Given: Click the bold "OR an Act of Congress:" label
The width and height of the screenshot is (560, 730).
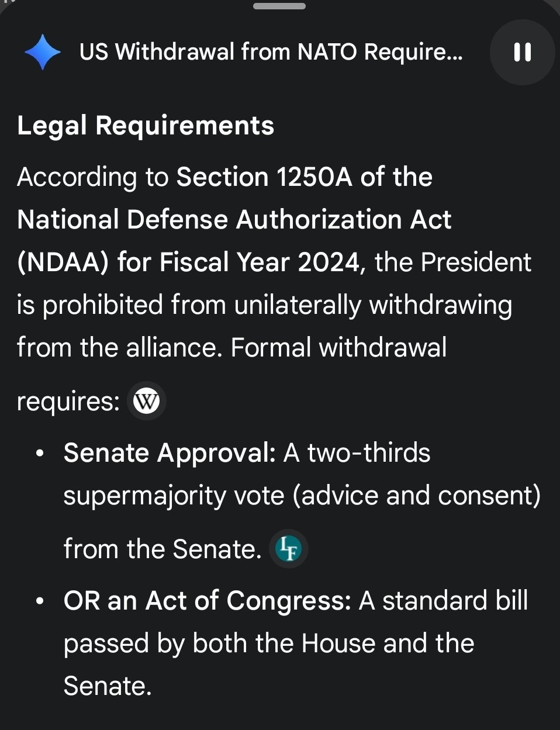Looking at the screenshot, I should (207, 601).
